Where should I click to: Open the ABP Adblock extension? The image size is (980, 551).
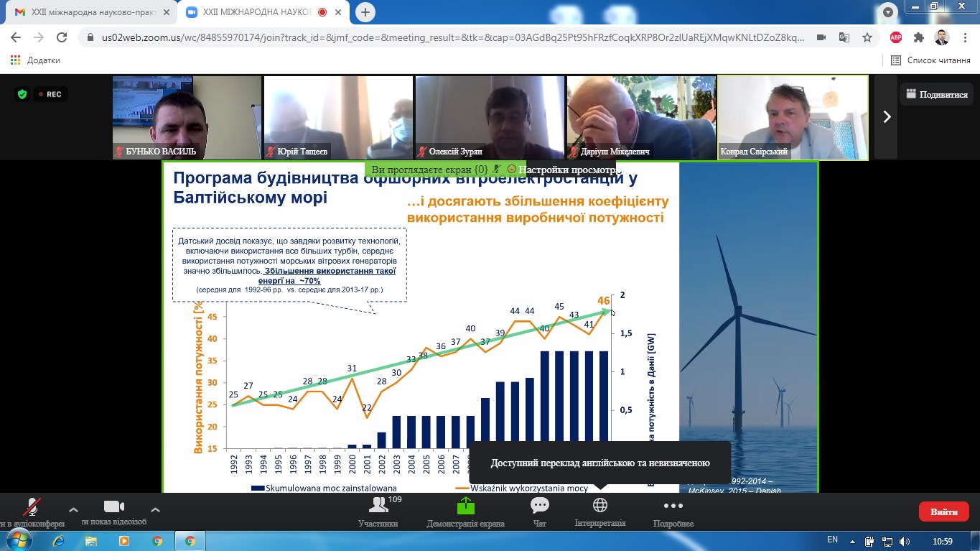click(896, 37)
